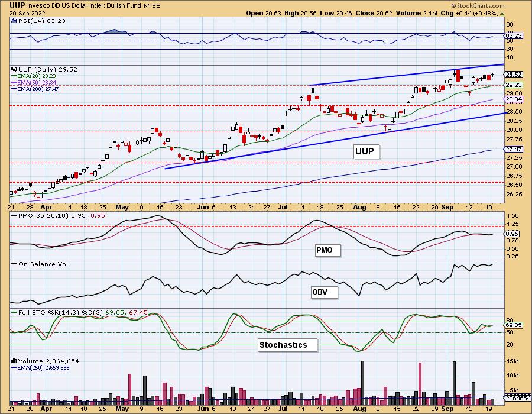
Task: Click "Invesco DB US Dollar Index Bullish Fund" title
Action: tap(84, 6)
